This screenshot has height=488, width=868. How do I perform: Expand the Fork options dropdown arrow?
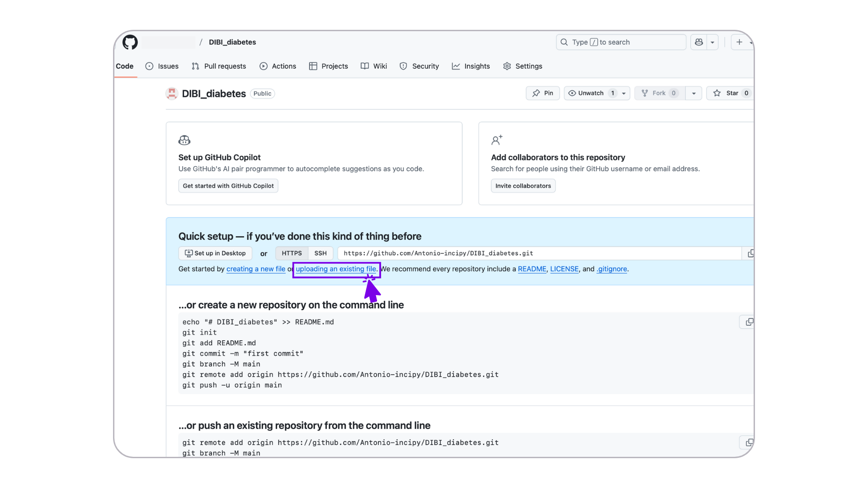coord(694,93)
